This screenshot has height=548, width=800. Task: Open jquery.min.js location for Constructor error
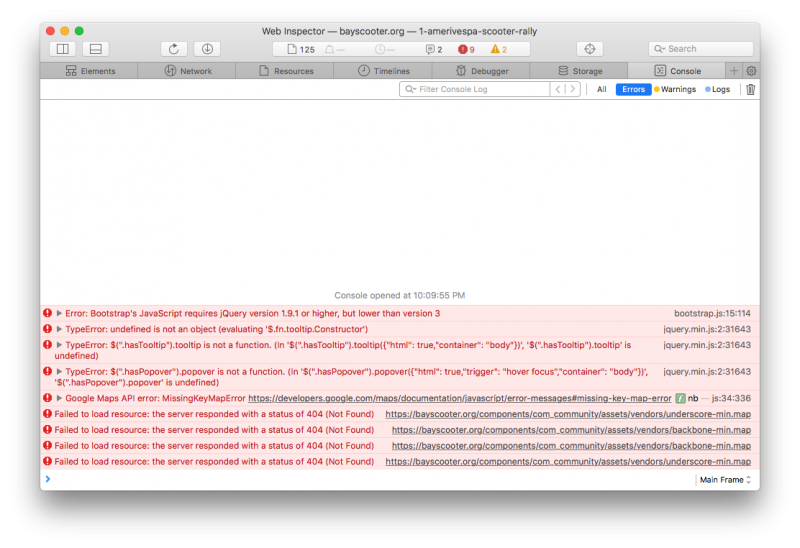(707, 329)
